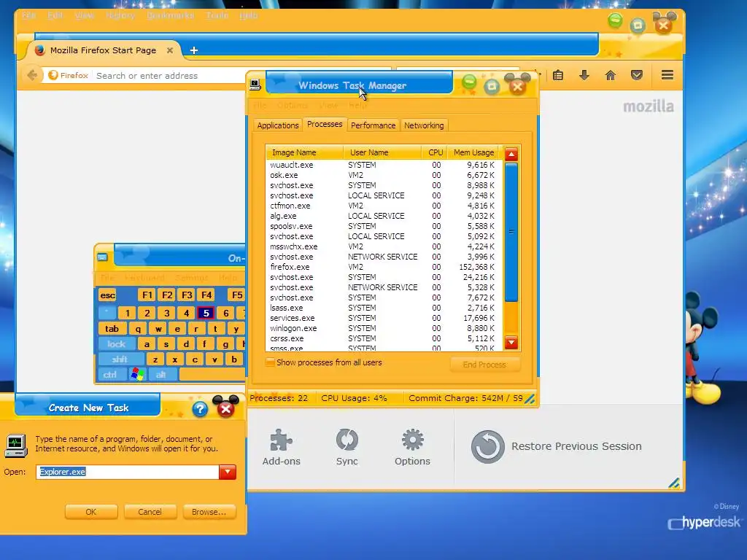
Task: Click the End Process button
Action: tap(484, 365)
